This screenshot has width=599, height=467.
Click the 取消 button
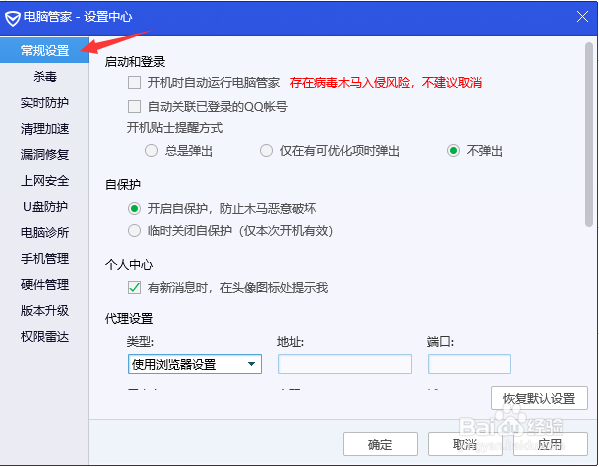[x=465, y=444]
